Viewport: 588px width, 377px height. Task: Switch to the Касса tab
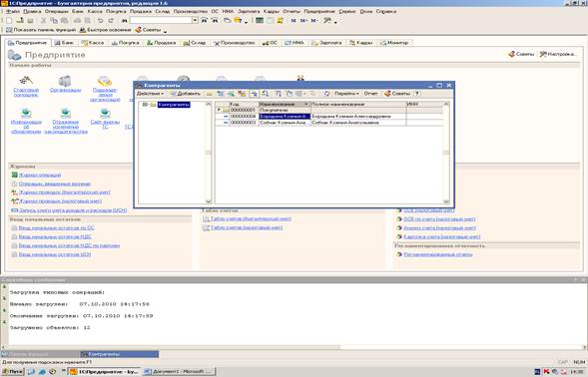[x=93, y=43]
